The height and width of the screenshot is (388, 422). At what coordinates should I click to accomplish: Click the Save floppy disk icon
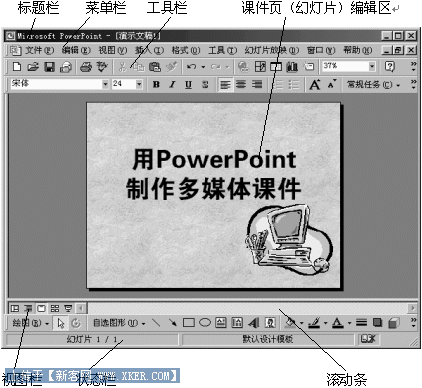[x=50, y=67]
